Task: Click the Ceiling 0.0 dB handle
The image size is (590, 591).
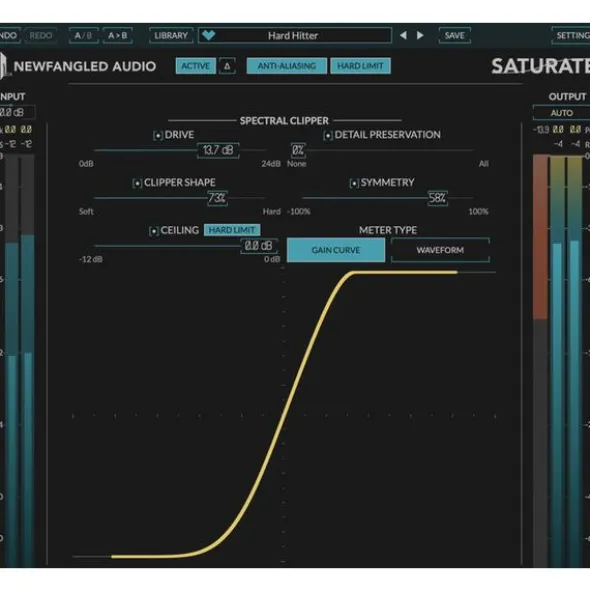Action: pyautogui.click(x=259, y=246)
